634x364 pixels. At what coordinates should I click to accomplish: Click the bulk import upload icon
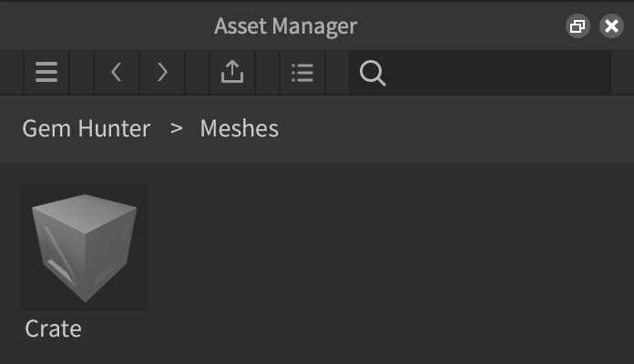[232, 73]
